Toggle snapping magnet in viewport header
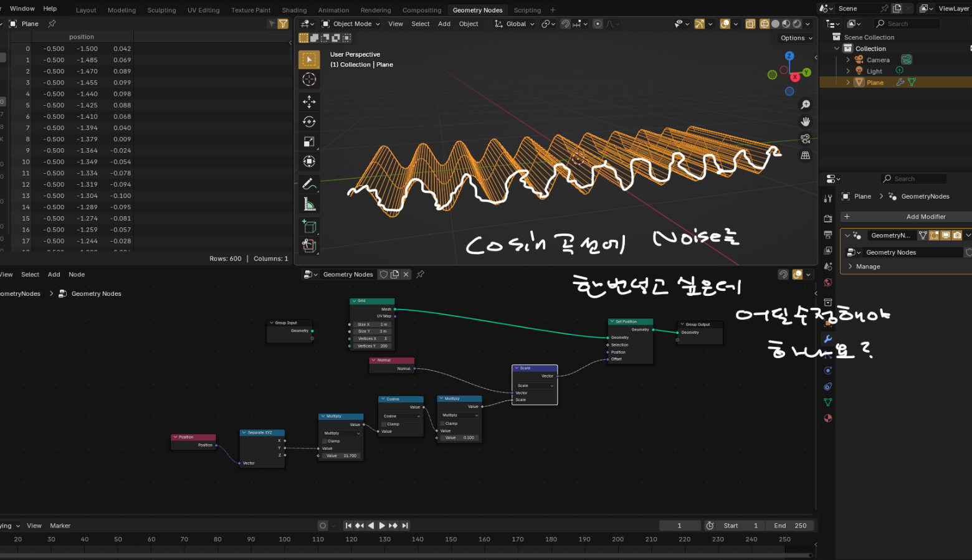Screen dimensions: 972x560 pos(565,24)
